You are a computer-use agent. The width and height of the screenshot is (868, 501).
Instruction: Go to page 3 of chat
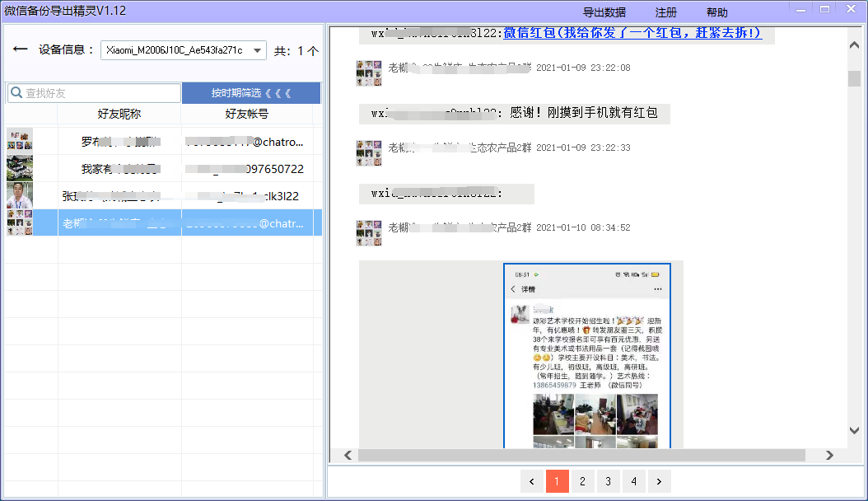[608, 481]
